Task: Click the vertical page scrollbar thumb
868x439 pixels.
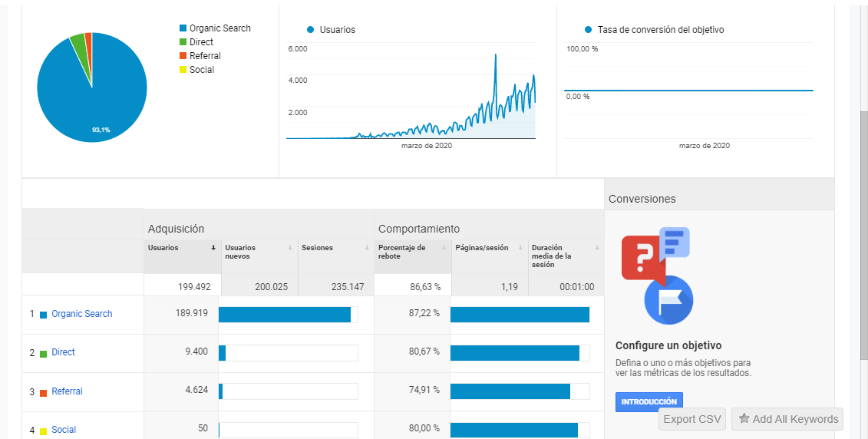Action: (x=863, y=236)
